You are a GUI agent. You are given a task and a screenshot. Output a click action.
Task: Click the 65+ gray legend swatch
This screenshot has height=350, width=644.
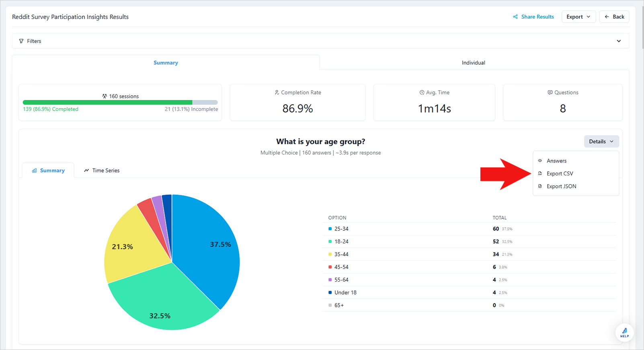[x=330, y=305]
